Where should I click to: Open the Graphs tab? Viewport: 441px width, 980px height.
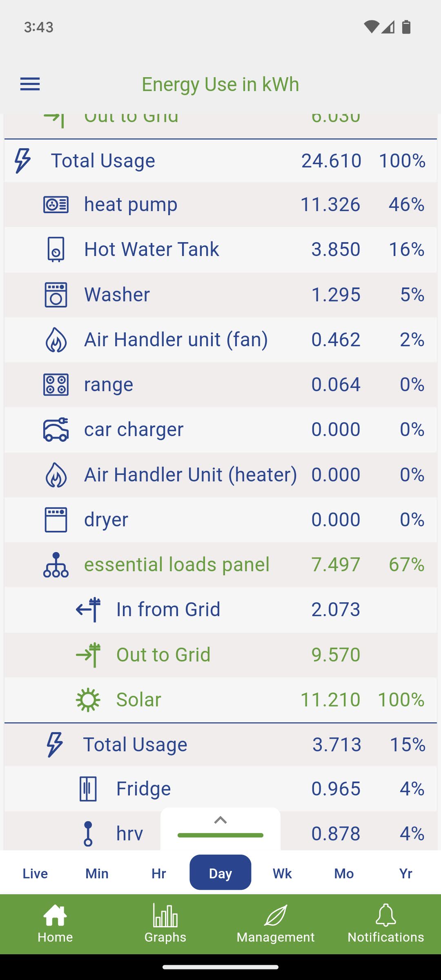pos(165,924)
